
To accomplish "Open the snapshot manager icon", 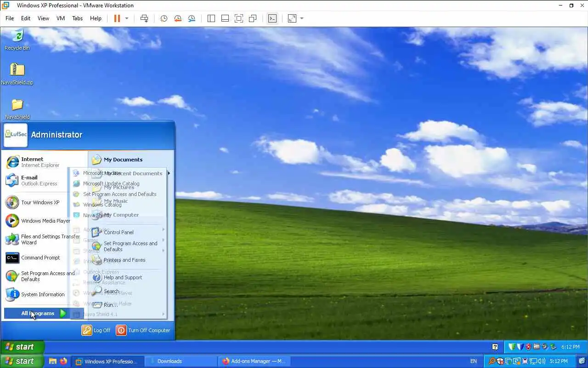I will tap(192, 18).
